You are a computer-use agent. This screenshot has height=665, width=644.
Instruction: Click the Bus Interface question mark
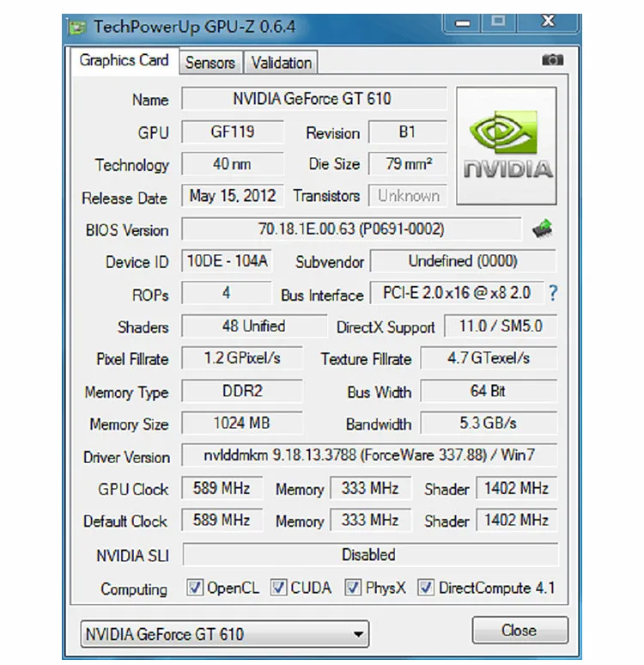pyautogui.click(x=552, y=293)
